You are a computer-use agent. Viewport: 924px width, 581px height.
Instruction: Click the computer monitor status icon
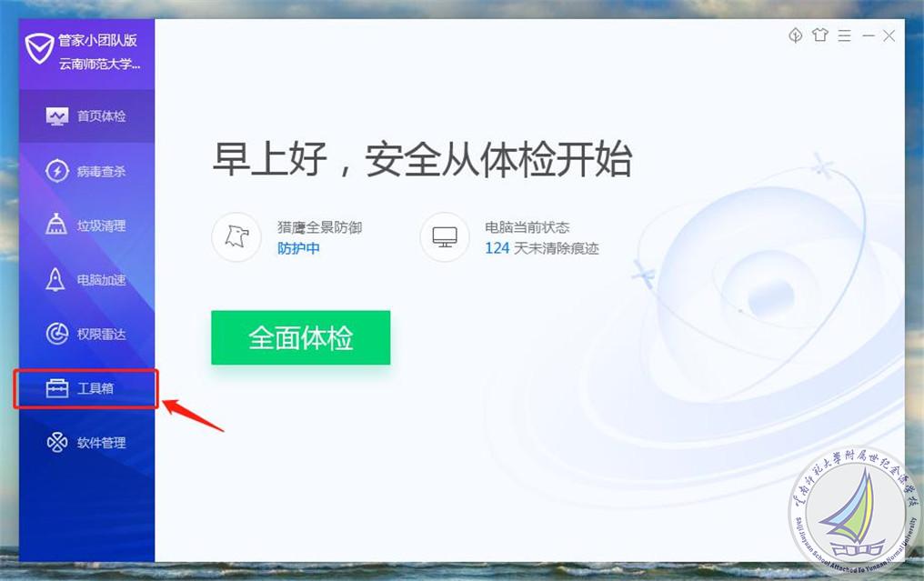pyautogui.click(x=445, y=237)
